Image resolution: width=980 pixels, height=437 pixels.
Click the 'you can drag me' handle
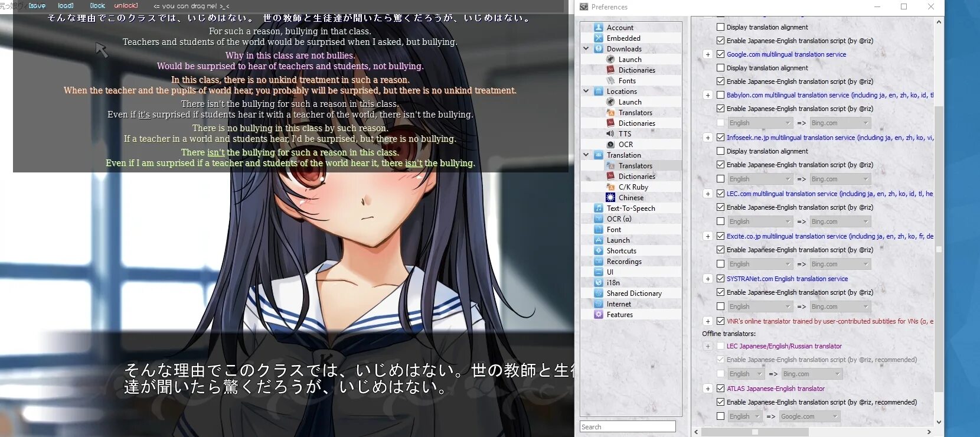[x=191, y=6]
